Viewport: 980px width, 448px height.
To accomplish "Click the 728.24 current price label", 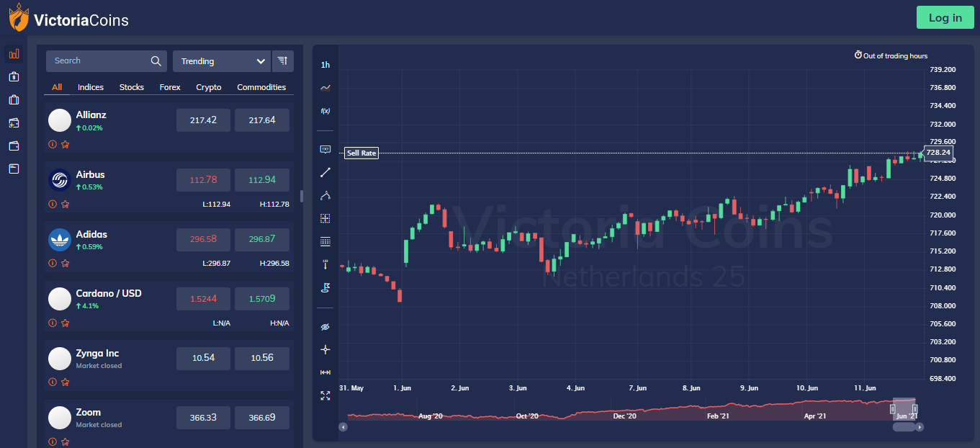I will point(938,153).
